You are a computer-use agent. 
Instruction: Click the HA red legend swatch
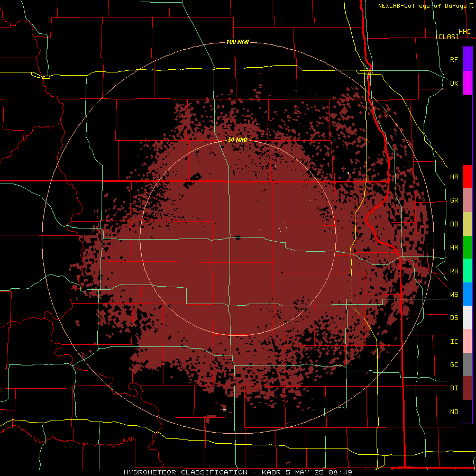[467, 177]
